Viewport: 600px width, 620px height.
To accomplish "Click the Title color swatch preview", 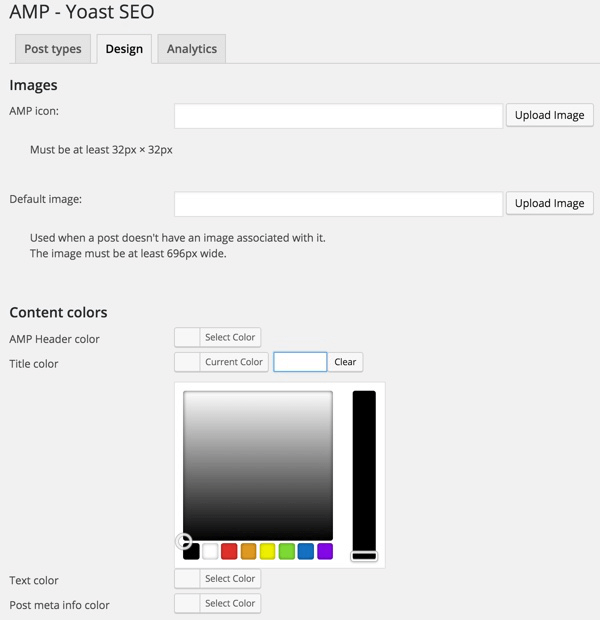I will click(187, 362).
